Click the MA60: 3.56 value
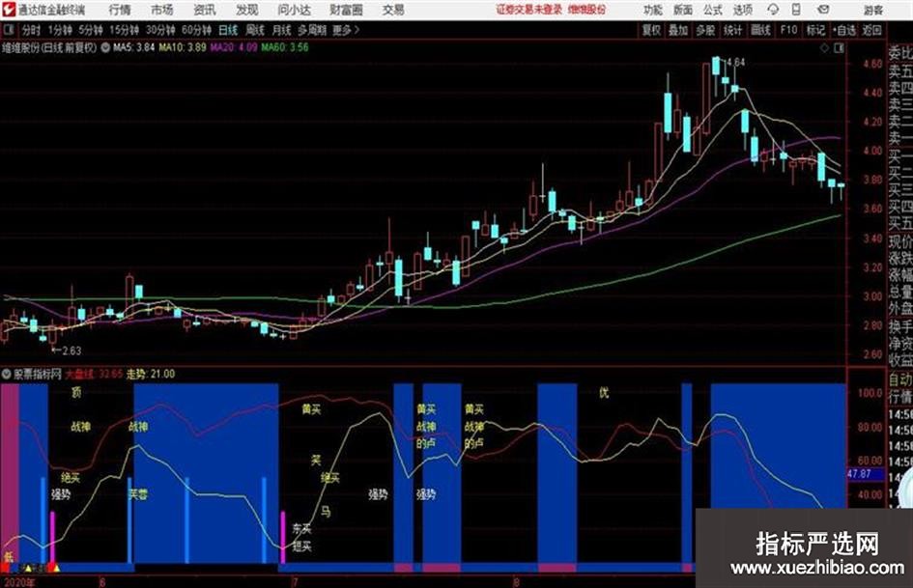Image resolution: width=913 pixels, height=588 pixels. 285,47
